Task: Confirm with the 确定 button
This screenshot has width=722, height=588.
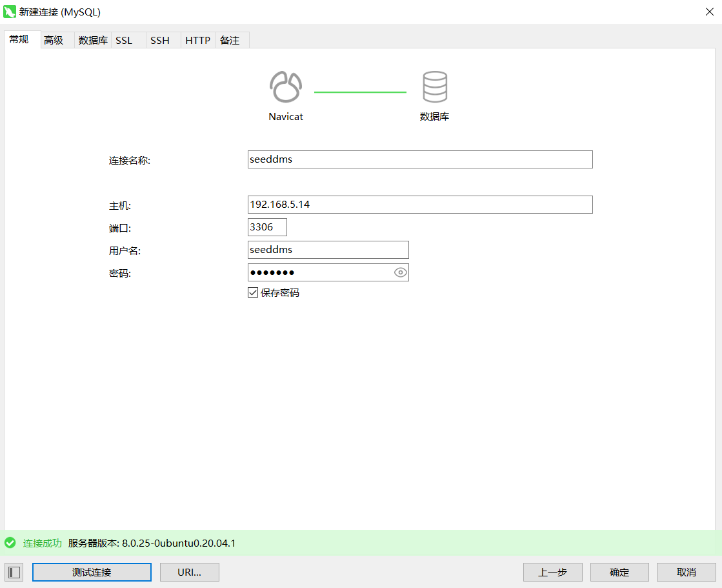Action: click(619, 573)
